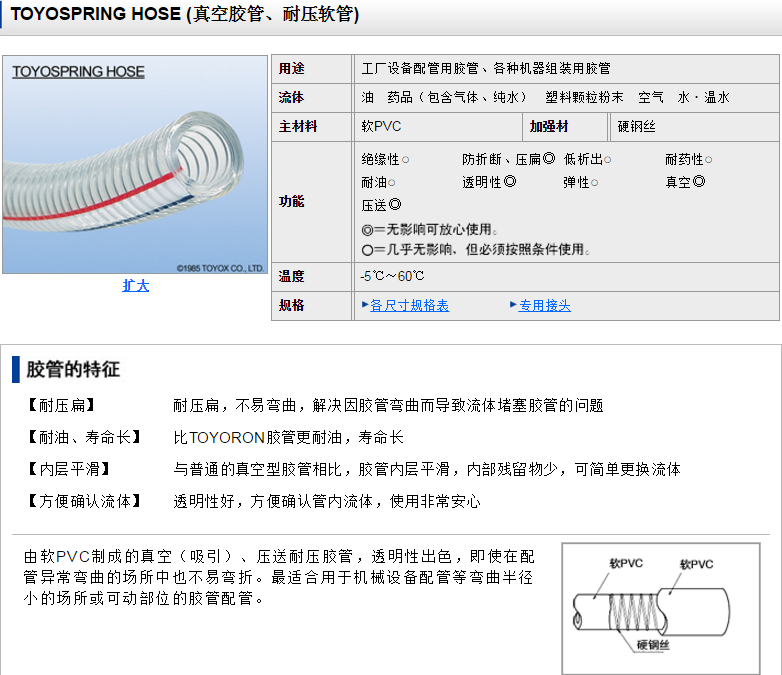
Task: Click the TOYOSPRING HOSE product photo
Action: (x=135, y=165)
